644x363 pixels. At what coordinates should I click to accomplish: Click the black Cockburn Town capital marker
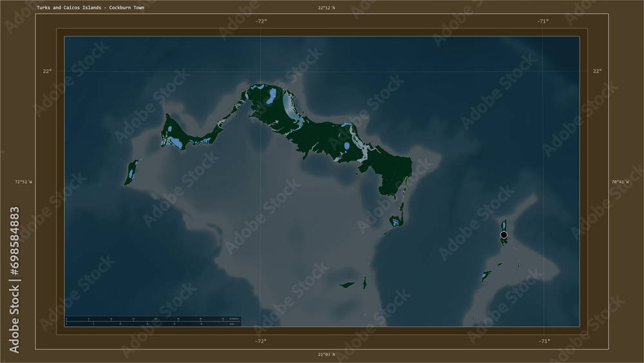(x=504, y=235)
